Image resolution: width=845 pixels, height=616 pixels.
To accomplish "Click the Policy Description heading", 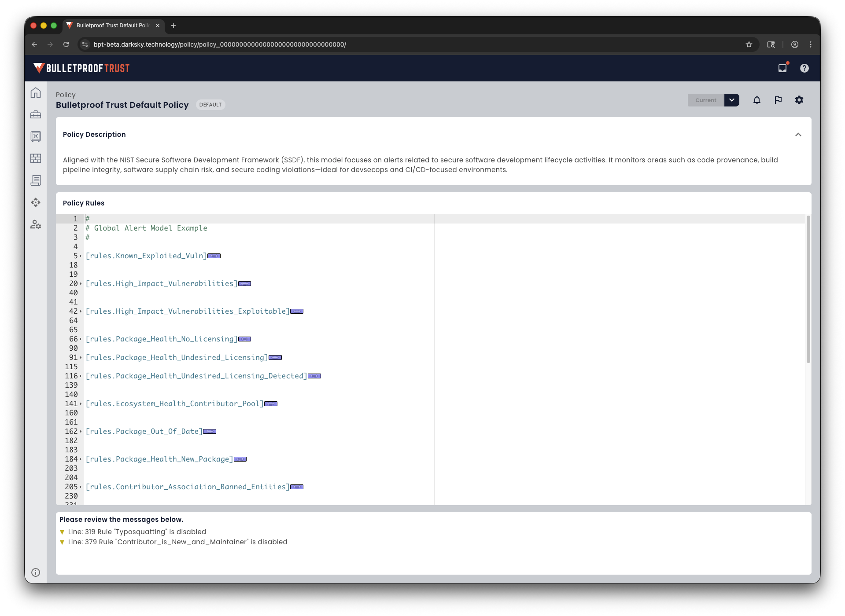I will 94,135.
